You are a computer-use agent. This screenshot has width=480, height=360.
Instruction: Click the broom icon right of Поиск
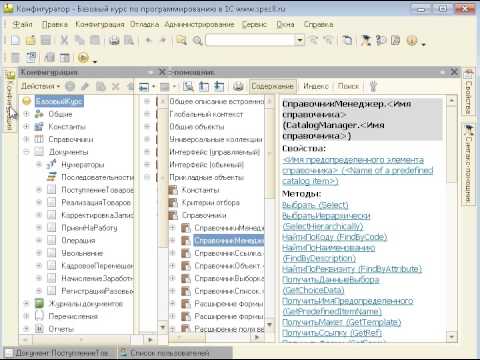(373, 86)
